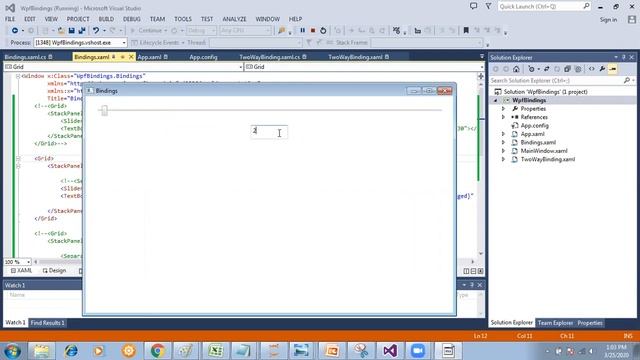Open Internet Explorer from the taskbar

click(71, 351)
